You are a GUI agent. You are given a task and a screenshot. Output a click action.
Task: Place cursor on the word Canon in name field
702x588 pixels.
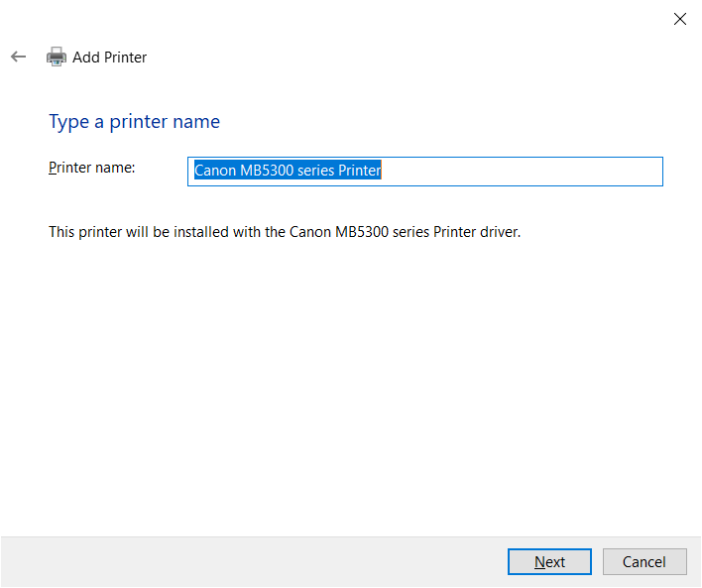point(215,171)
